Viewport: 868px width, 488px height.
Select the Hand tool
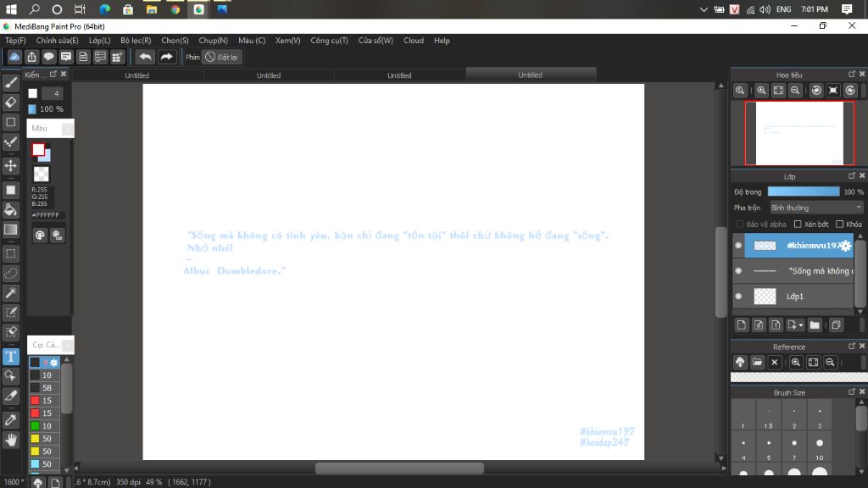(x=10, y=440)
